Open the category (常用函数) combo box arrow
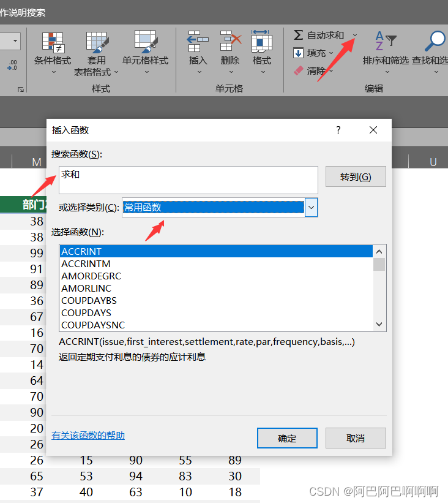The image size is (448, 503). 311,207
